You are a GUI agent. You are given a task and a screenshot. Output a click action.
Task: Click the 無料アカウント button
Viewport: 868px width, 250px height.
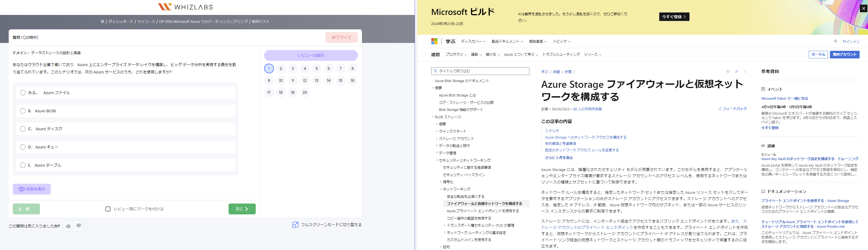tap(845, 55)
